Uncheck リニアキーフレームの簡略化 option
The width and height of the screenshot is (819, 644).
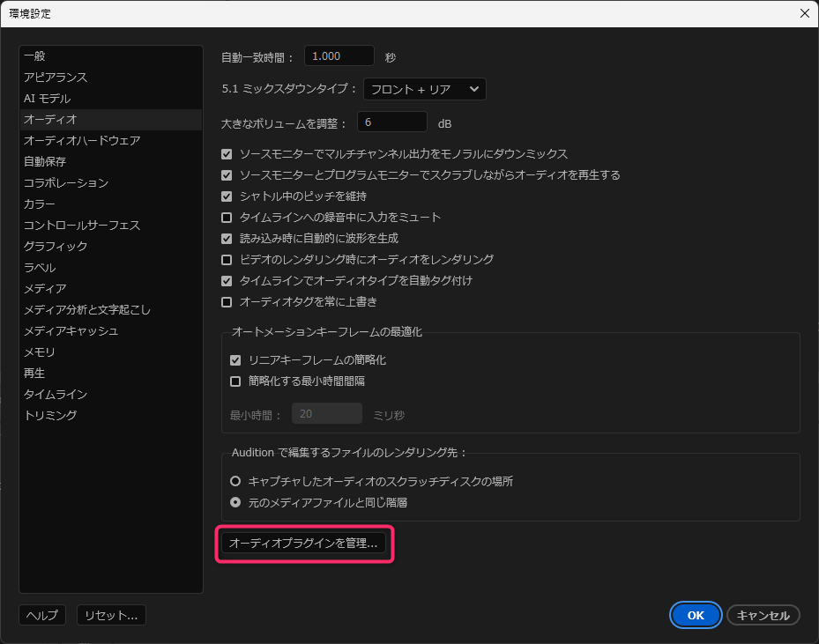coord(235,360)
